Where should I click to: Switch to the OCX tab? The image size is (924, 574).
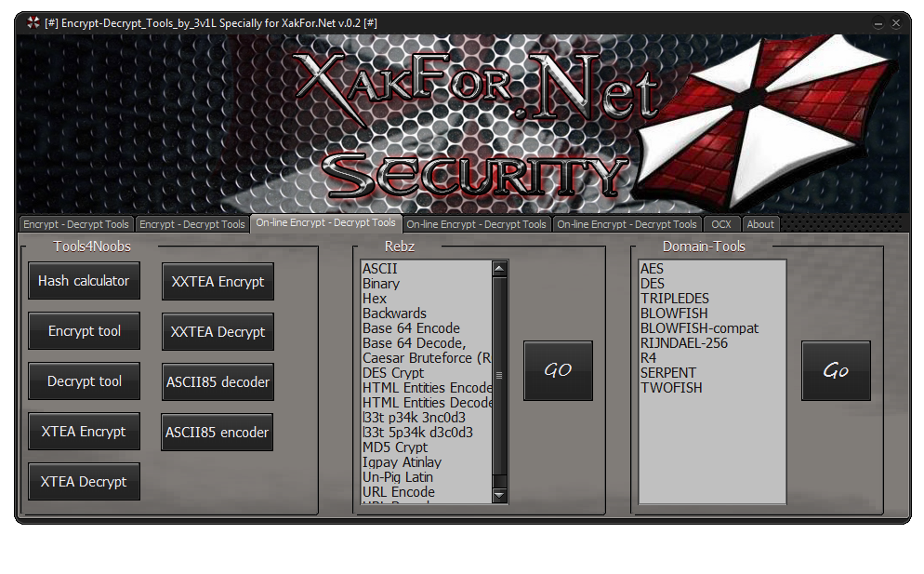(x=720, y=224)
